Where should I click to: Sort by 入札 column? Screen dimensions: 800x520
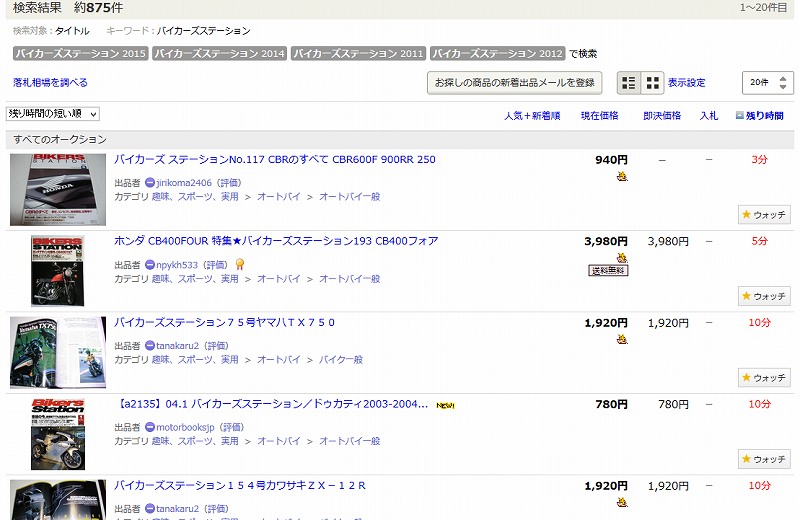click(709, 116)
